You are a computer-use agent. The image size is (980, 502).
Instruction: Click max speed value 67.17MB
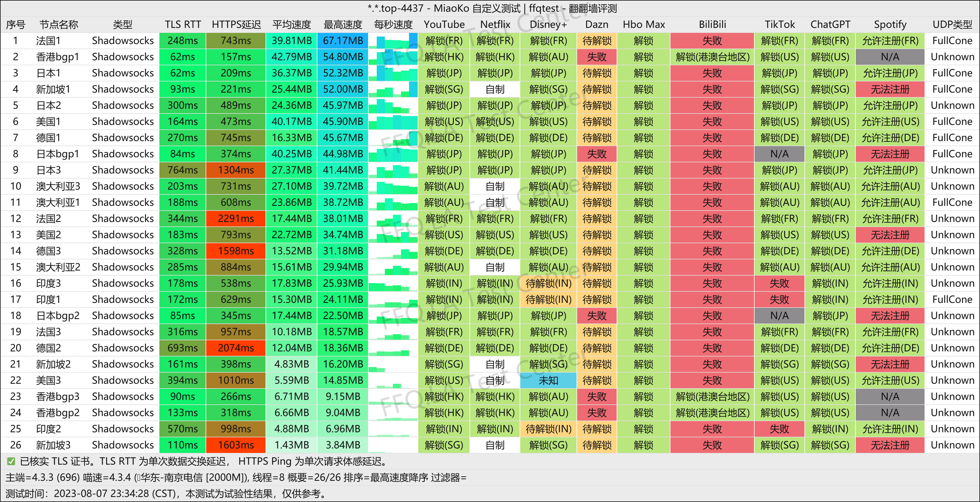click(x=343, y=41)
